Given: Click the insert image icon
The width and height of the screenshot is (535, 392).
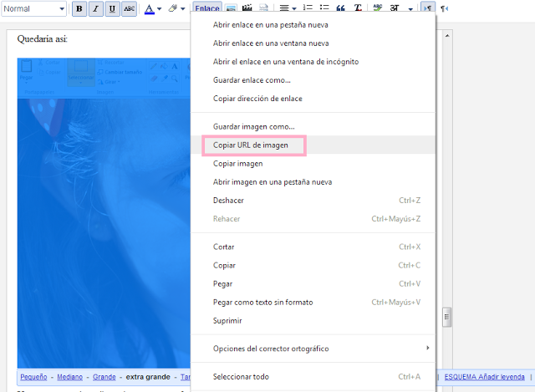Looking at the screenshot, I should (x=231, y=8).
